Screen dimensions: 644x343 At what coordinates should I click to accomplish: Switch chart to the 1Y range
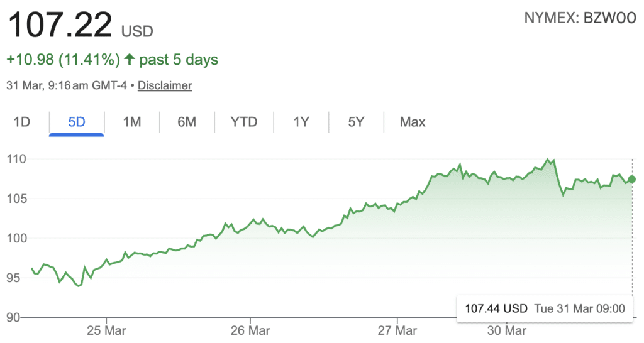(x=301, y=122)
